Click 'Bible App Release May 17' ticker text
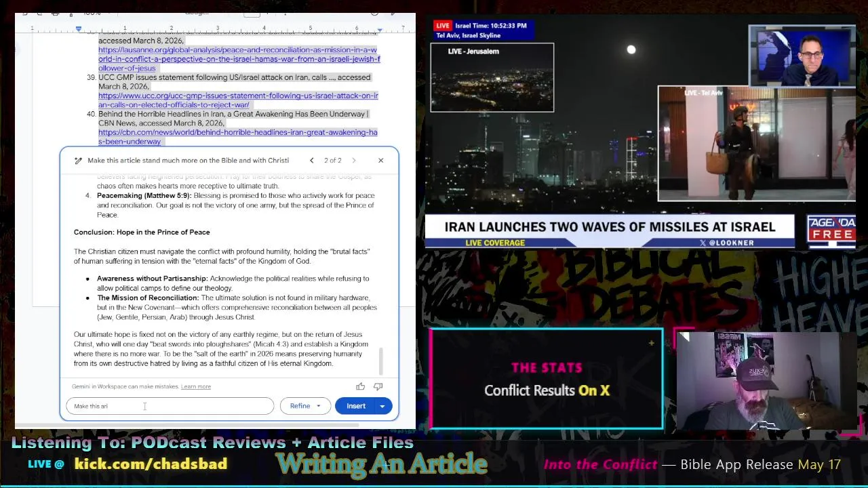Image resolution: width=868 pixels, height=488 pixels. (760, 464)
